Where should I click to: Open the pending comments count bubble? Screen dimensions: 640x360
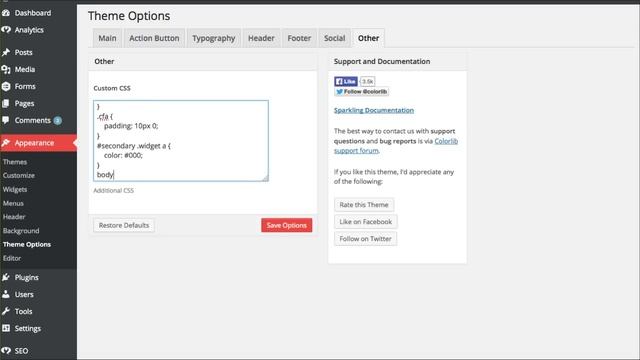point(58,120)
